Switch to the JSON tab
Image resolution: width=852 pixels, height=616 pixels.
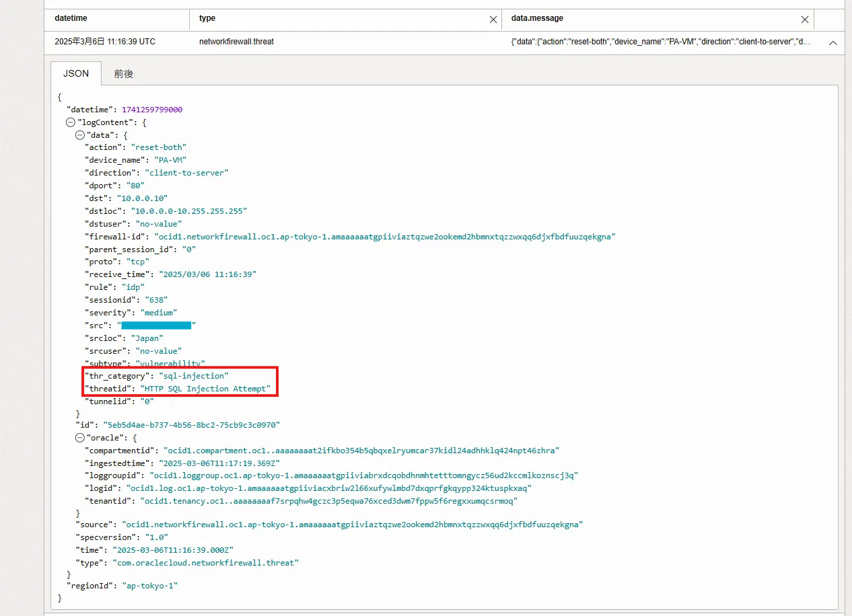76,73
